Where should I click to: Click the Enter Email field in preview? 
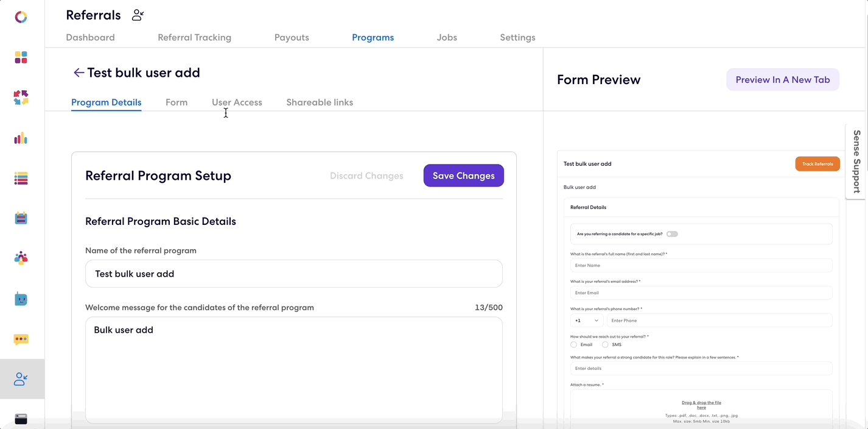[x=701, y=293]
